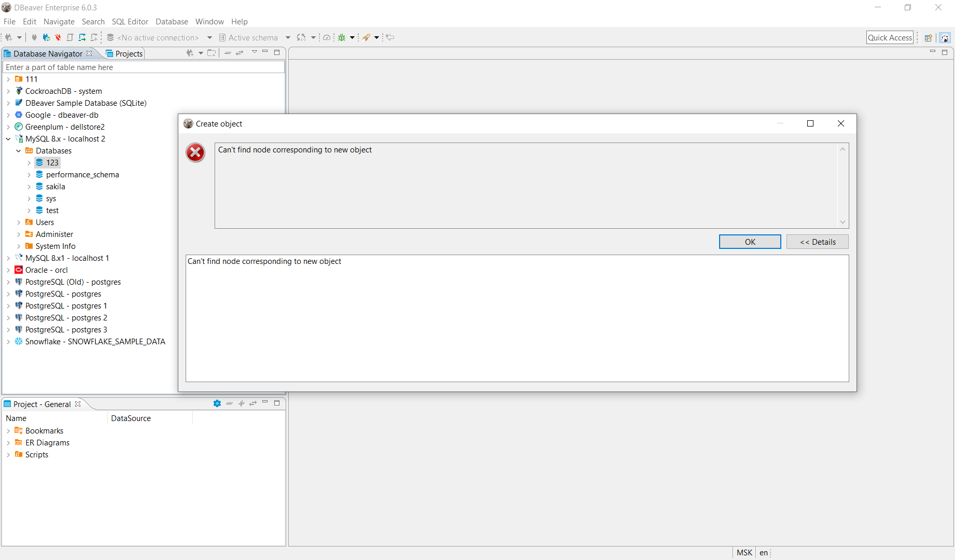
Task: Open the Database menu
Action: coord(172,21)
